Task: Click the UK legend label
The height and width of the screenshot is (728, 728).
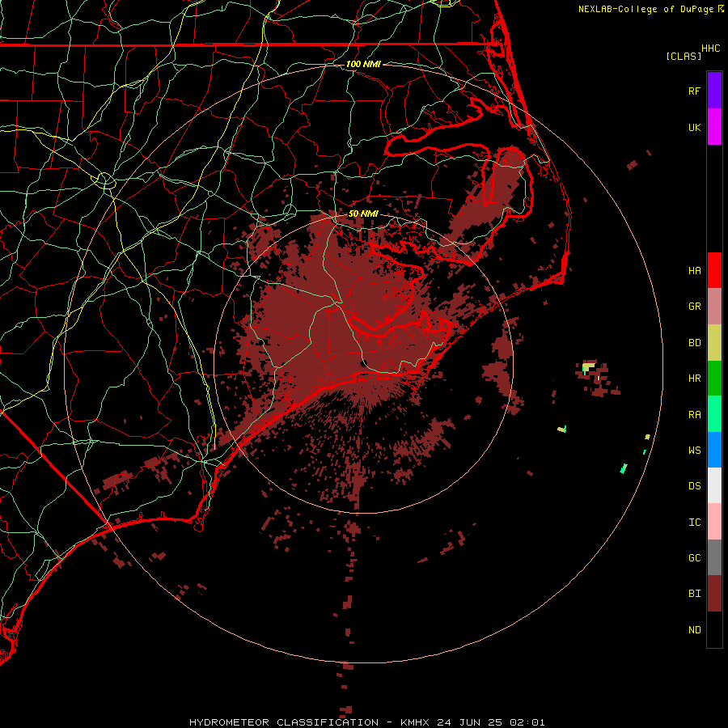Action: click(694, 127)
